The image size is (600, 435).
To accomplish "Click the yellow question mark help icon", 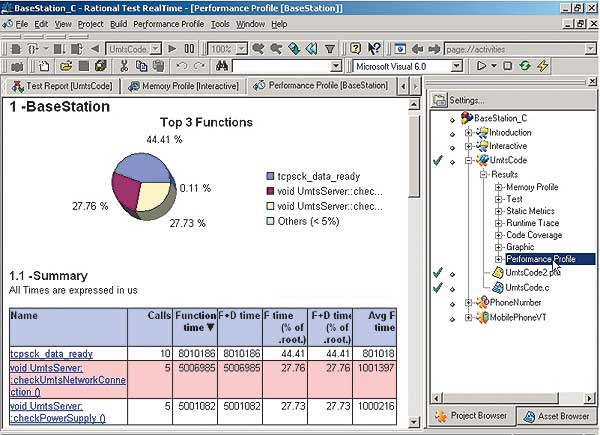I will pyautogui.click(x=355, y=49).
